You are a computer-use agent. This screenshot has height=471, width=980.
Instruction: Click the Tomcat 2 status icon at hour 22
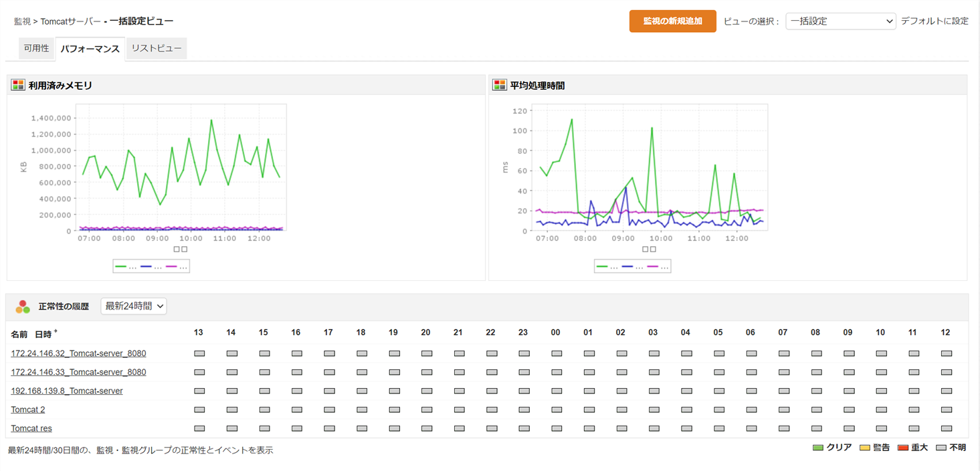492,409
